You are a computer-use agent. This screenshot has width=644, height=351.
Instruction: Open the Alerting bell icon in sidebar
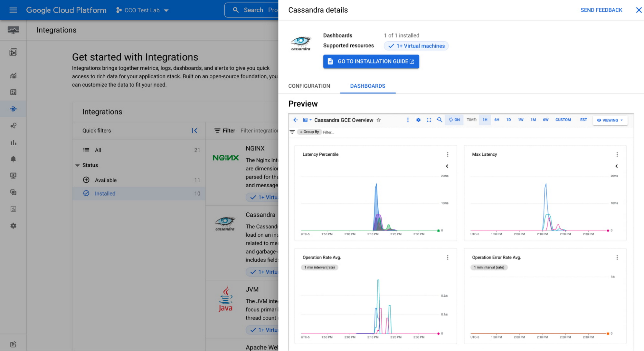tap(13, 159)
